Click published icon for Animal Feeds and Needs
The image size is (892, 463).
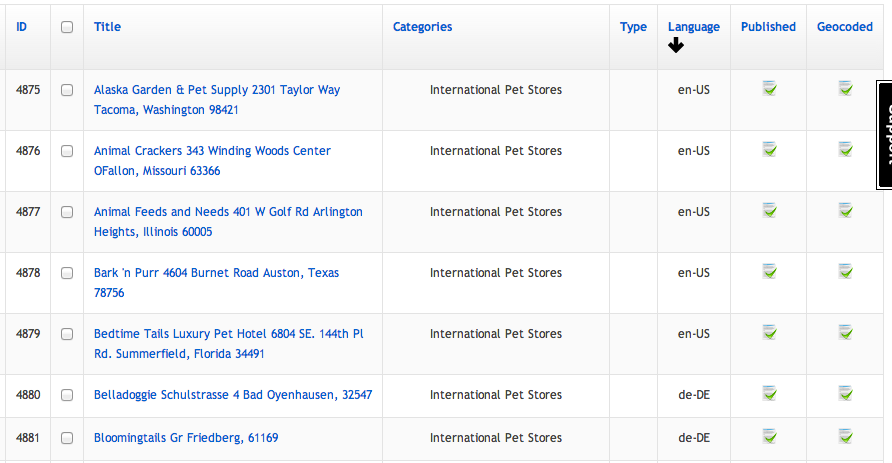pos(769,210)
